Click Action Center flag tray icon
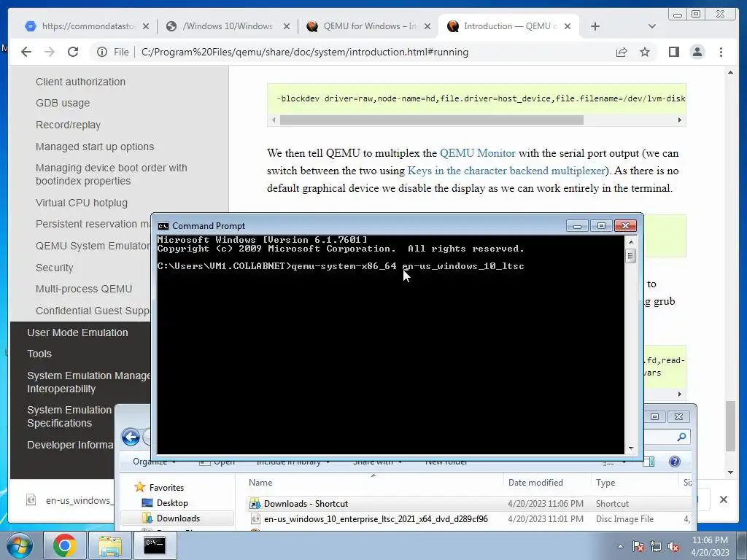This screenshot has width=747, height=560. [x=638, y=546]
